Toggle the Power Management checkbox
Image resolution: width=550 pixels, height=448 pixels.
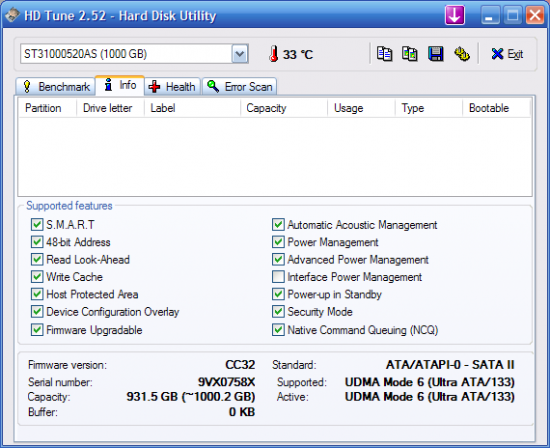click(x=278, y=242)
